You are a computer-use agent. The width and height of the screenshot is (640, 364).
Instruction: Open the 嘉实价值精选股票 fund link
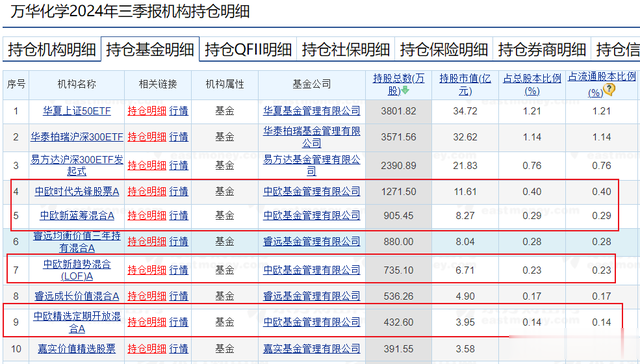click(77, 349)
